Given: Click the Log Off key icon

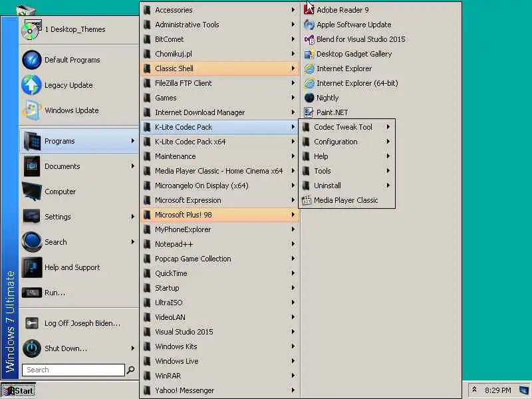Looking at the screenshot, I should (x=32, y=323).
